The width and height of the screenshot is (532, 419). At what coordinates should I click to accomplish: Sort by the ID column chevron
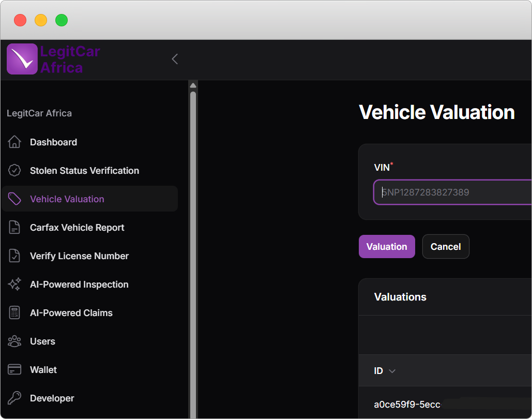point(392,371)
